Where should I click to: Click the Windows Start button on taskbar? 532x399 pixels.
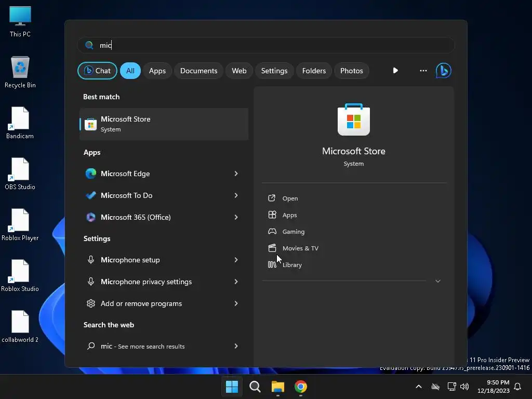click(x=232, y=387)
